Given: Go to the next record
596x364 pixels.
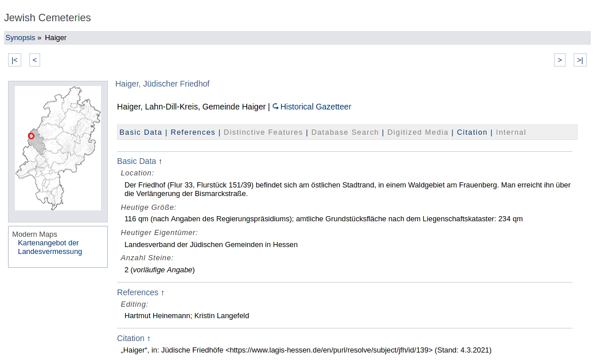Looking at the screenshot, I should pyautogui.click(x=559, y=60).
